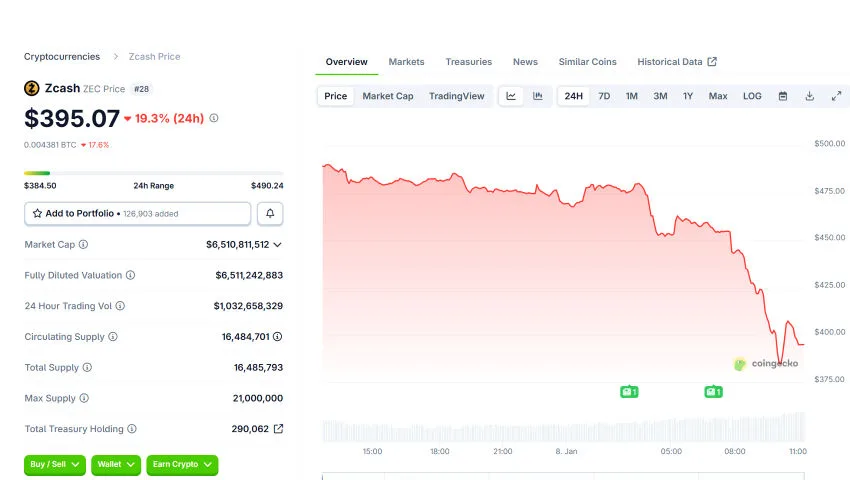Click the Market Cap info icon
The width and height of the screenshot is (850, 480).
(x=83, y=244)
